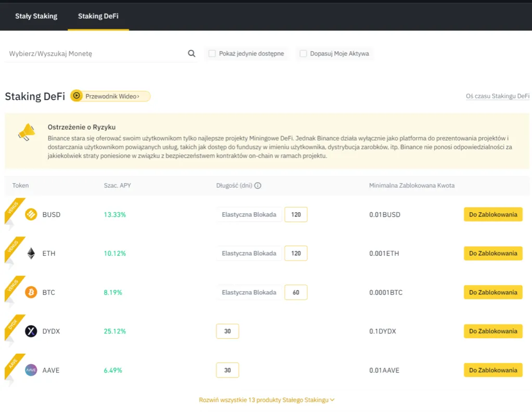Click Do Zablokowania for DYDX
The image size is (532, 413).
tap(493, 331)
